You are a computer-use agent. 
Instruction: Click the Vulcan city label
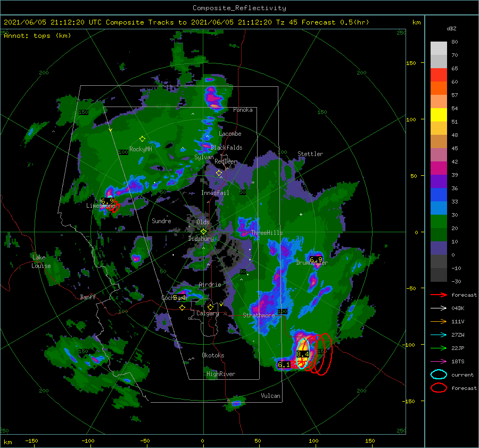[270, 395]
